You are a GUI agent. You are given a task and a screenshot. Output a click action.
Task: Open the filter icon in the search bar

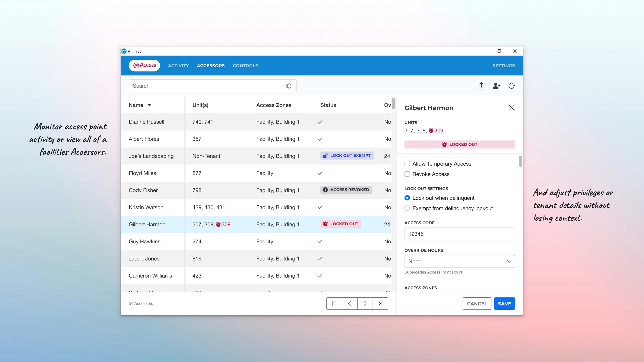(288, 86)
